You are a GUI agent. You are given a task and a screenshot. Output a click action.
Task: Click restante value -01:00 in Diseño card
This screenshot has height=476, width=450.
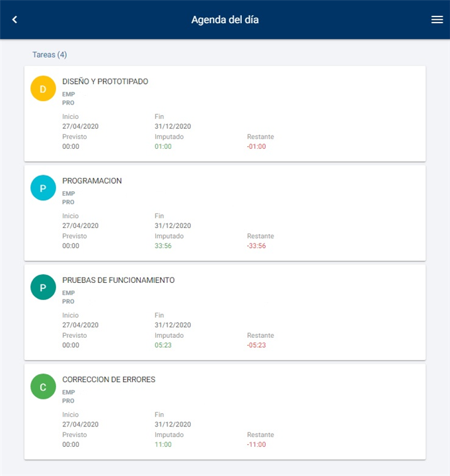(x=256, y=147)
